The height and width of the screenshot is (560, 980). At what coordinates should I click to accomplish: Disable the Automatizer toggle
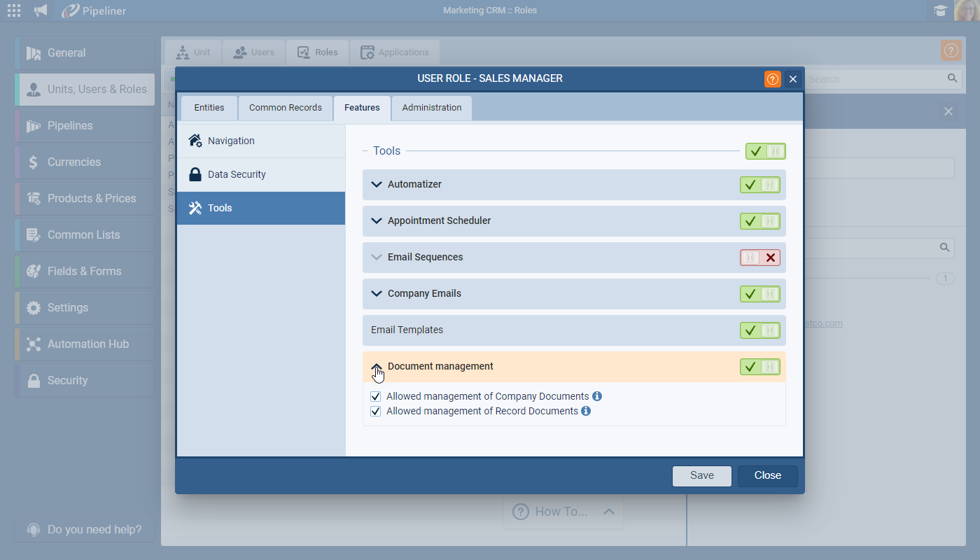759,185
